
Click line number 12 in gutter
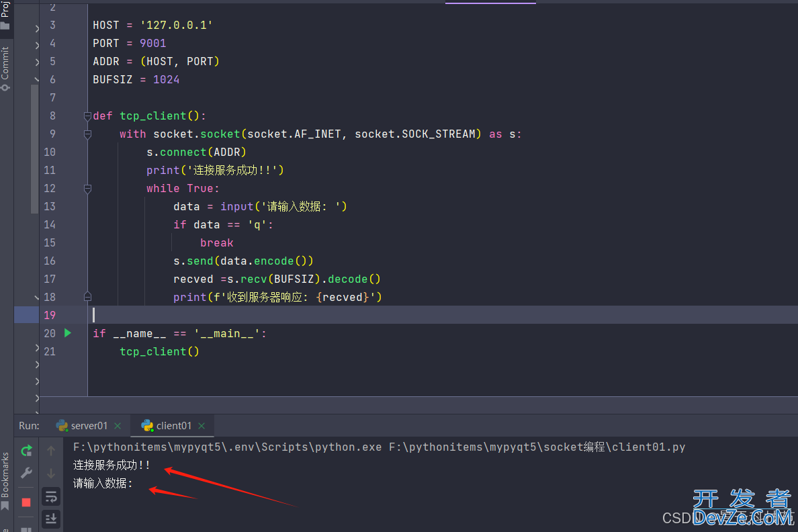[49, 188]
